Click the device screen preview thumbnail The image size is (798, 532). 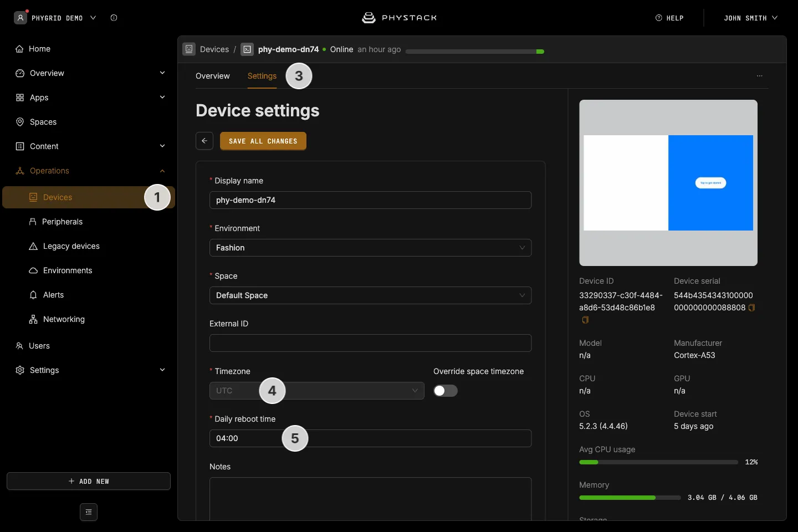(x=668, y=183)
